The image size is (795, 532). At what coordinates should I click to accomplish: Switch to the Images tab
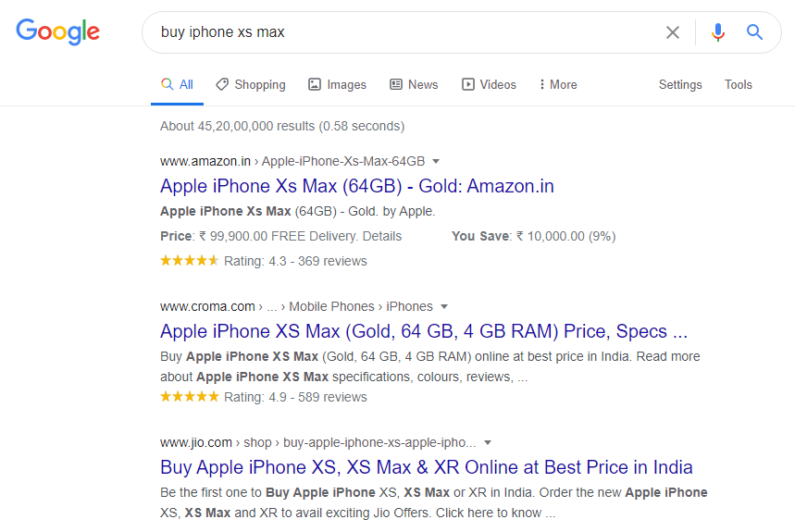click(x=337, y=84)
